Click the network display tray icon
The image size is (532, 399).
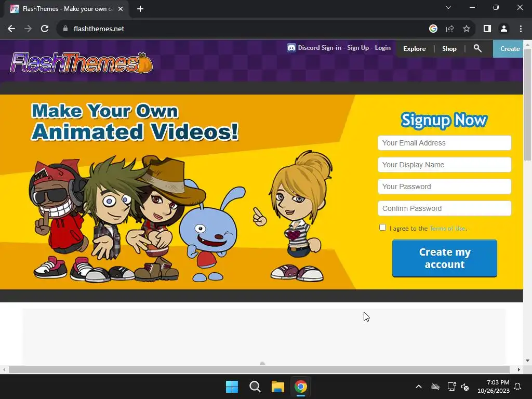point(451,387)
